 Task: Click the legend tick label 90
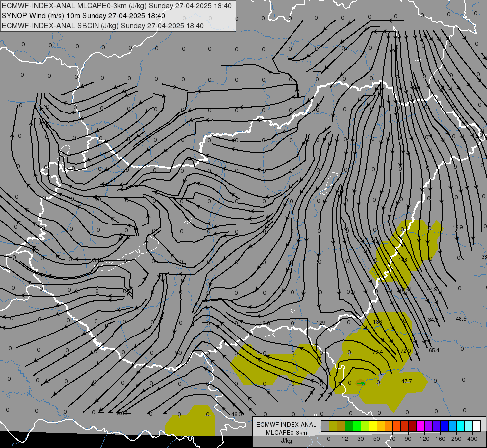pos(408,439)
